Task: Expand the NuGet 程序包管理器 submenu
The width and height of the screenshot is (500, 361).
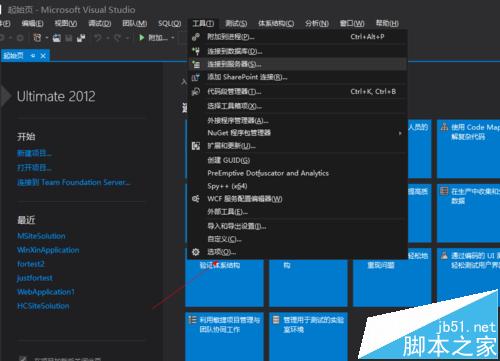Action: click(x=400, y=133)
